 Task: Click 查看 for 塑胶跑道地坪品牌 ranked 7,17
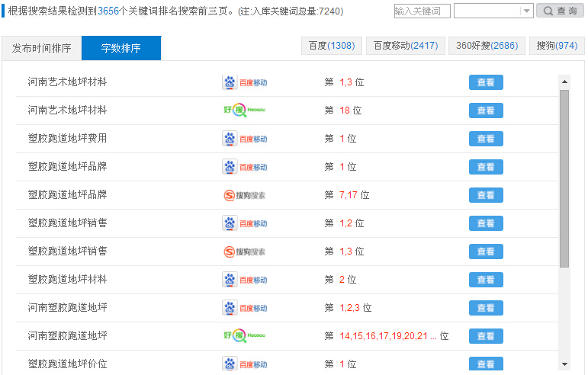point(486,195)
